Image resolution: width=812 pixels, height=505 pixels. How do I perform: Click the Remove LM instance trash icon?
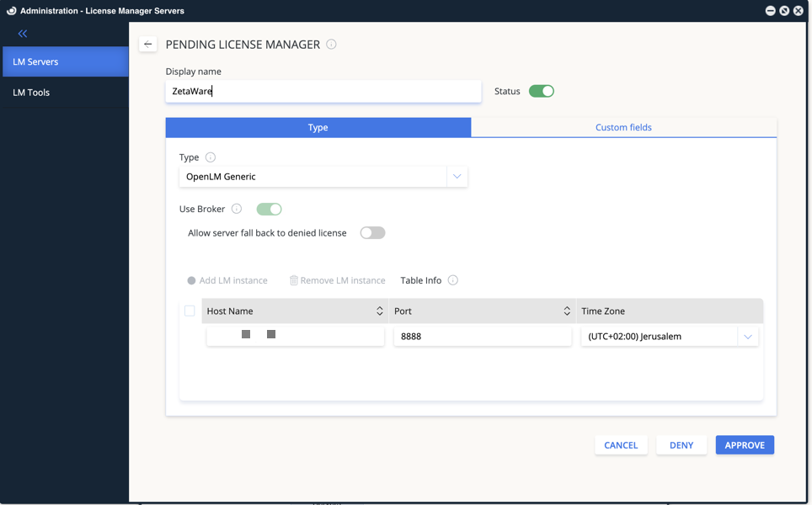tap(293, 280)
